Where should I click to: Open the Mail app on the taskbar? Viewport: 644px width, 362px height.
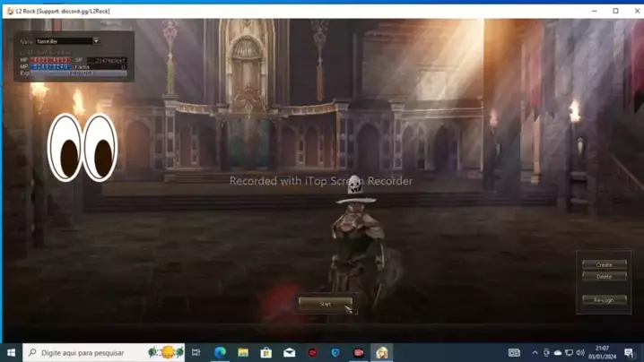tap(290, 353)
